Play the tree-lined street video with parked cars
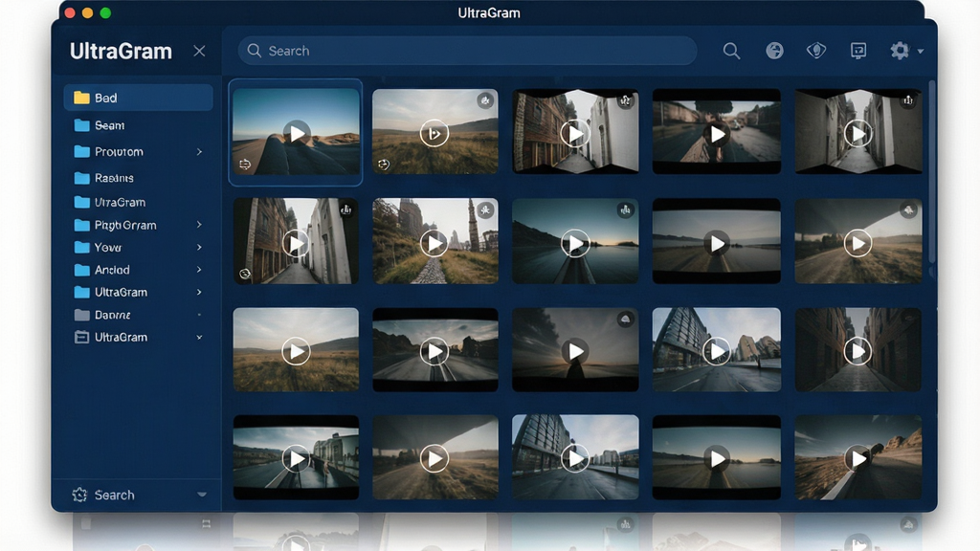The image size is (980, 551). point(717,133)
